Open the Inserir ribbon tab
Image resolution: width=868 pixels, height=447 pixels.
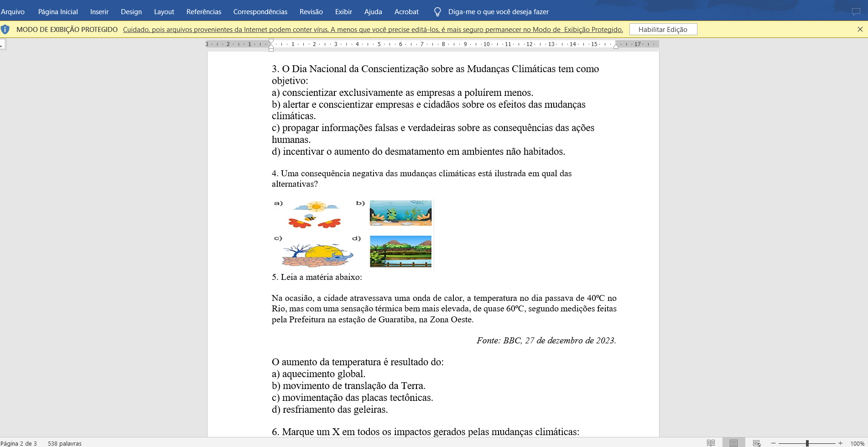click(99, 12)
